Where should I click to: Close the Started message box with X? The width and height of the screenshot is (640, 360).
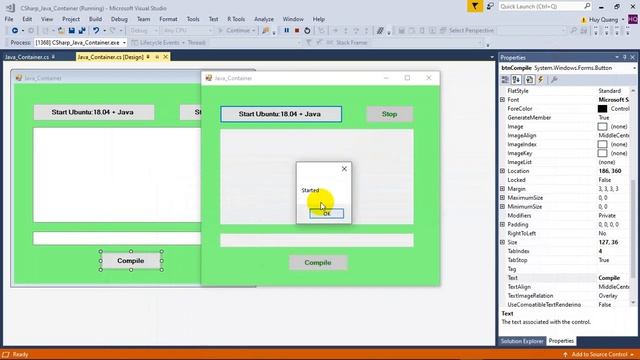(344, 169)
